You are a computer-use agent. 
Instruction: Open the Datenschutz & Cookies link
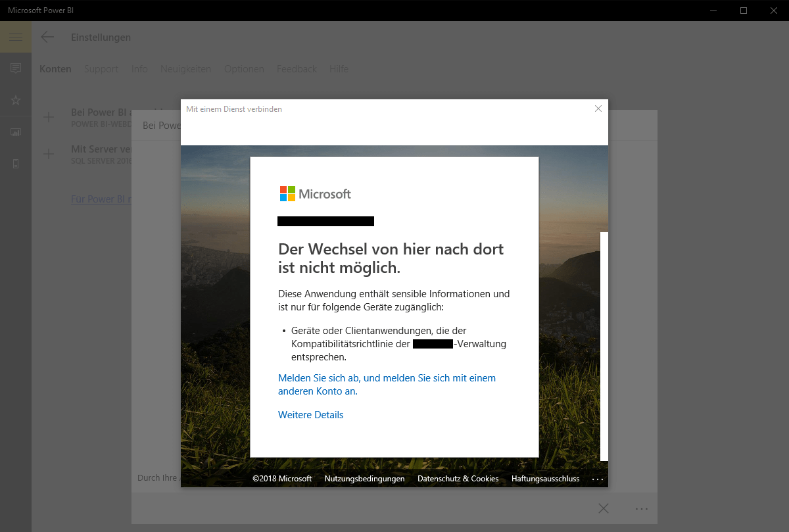point(458,479)
